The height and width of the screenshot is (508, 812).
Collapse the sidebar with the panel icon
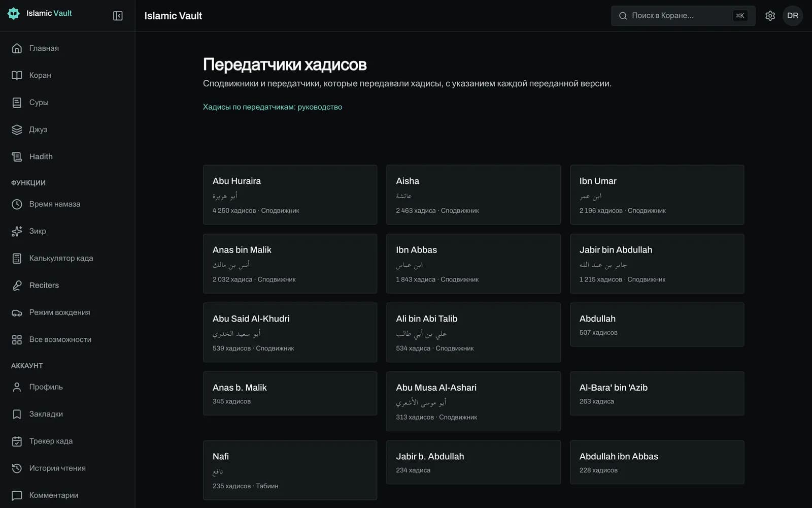coord(118,16)
